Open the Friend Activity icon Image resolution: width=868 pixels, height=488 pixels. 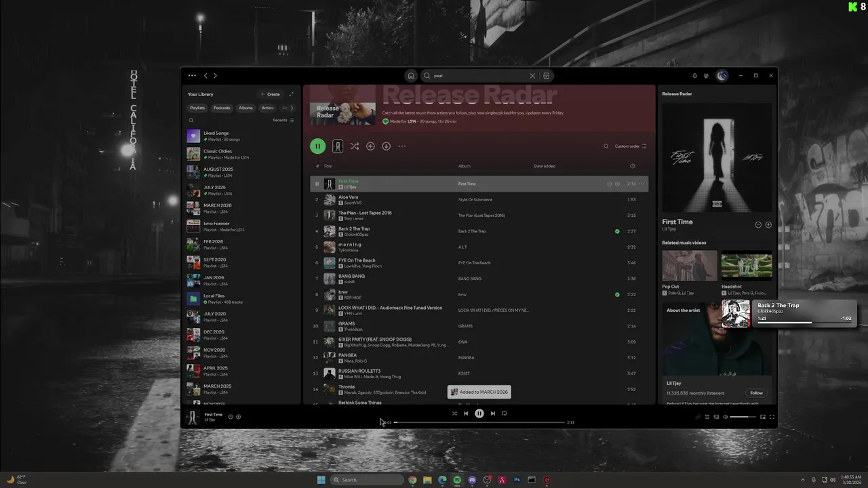pos(706,76)
